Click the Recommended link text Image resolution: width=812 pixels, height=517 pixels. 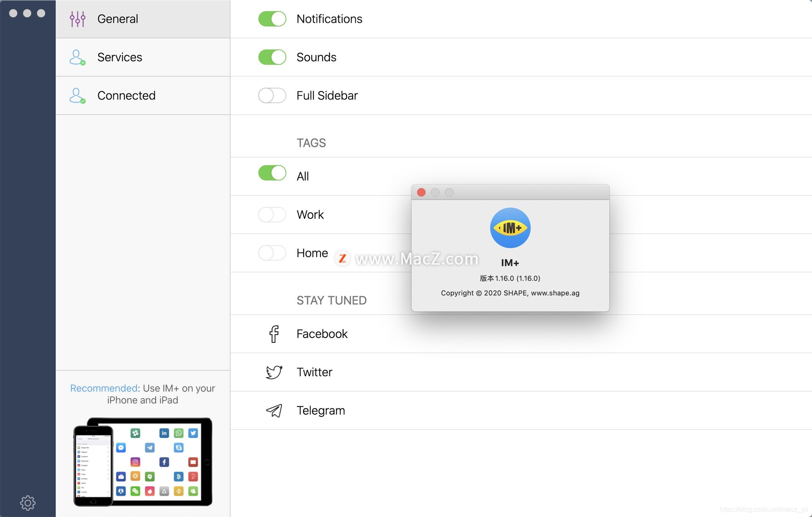coord(104,388)
